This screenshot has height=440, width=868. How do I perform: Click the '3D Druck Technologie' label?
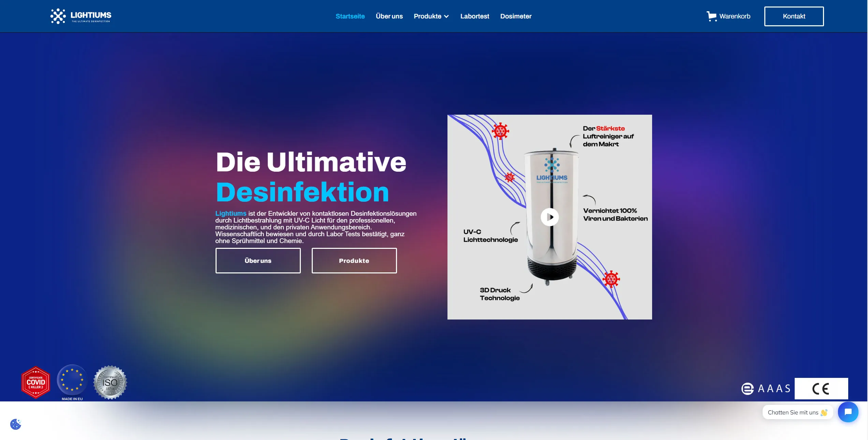pos(500,294)
